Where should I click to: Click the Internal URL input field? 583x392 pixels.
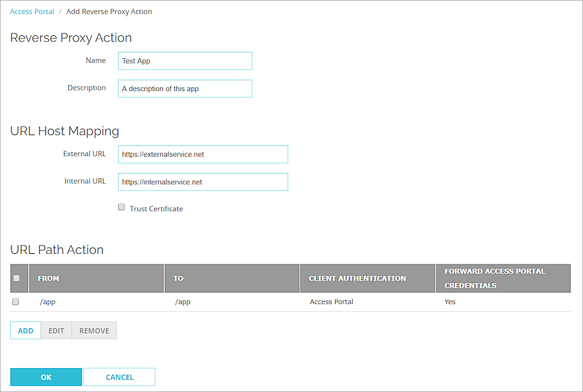[x=203, y=182]
